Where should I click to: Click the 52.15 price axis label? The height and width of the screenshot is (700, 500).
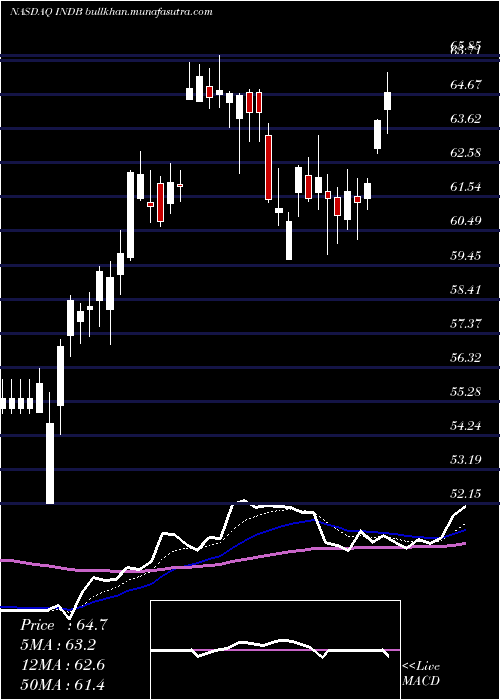(466, 493)
